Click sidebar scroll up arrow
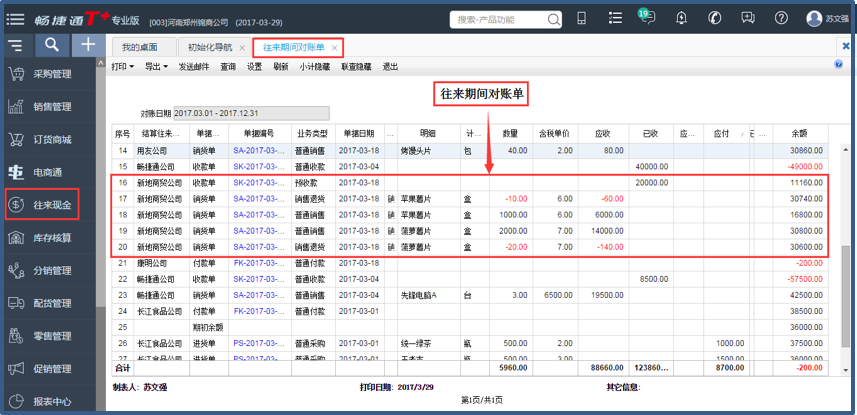 pos(101,64)
